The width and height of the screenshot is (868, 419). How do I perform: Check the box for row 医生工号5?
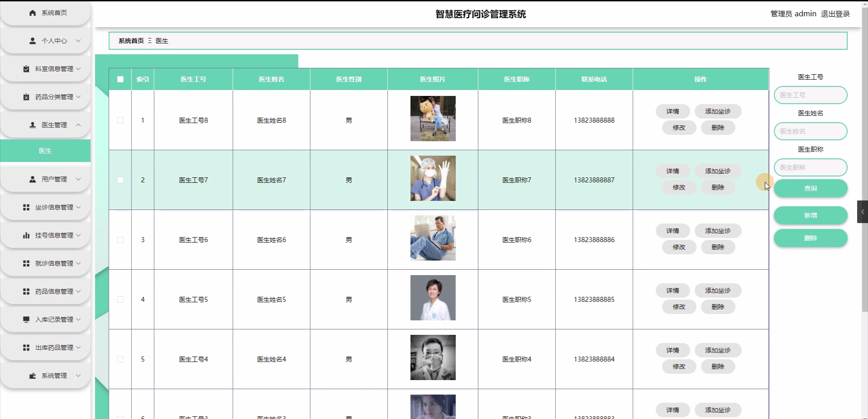pyautogui.click(x=120, y=300)
